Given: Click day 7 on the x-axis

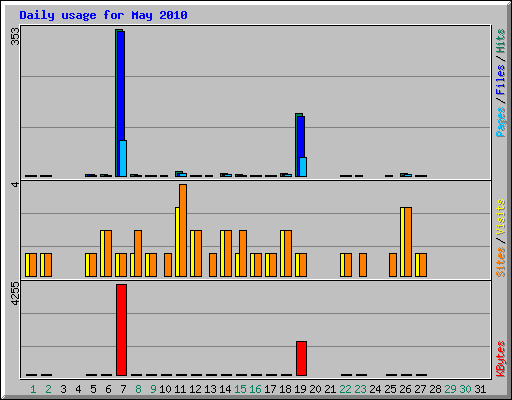Looking at the screenshot, I should [123, 389].
